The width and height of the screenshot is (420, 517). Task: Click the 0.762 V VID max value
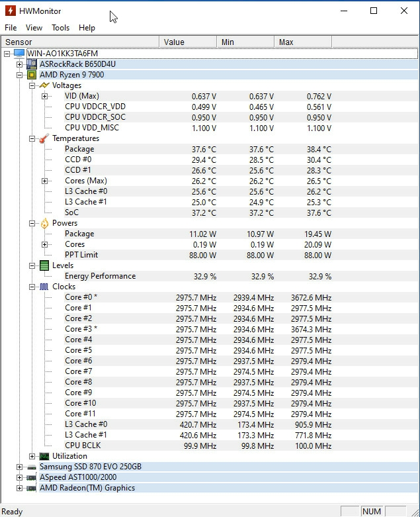[x=319, y=97]
